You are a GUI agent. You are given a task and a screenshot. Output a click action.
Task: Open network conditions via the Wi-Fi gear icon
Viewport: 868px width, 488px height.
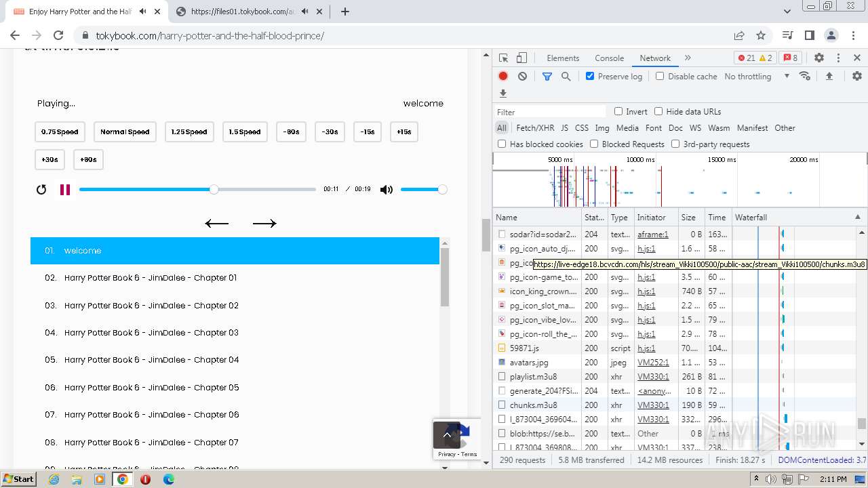coord(805,76)
